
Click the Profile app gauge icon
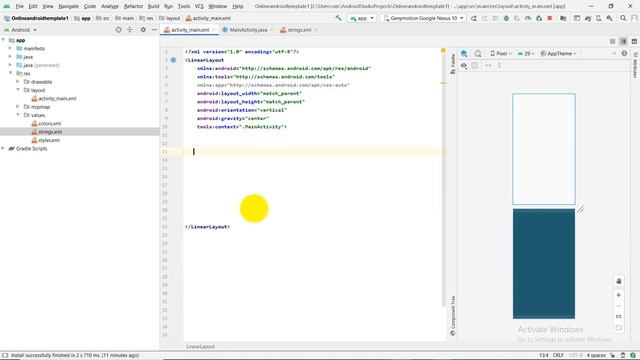pos(528,18)
